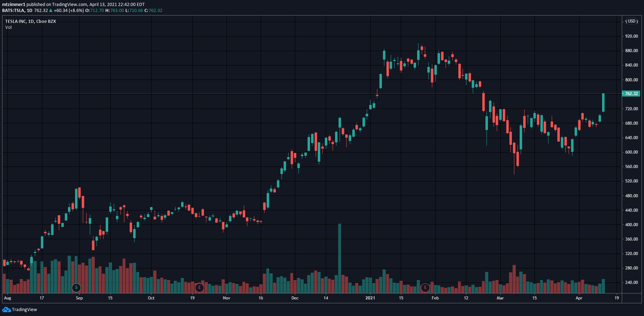This screenshot has width=644, height=316.
Task: Click the 720.00 price axis label
Action: [631, 109]
